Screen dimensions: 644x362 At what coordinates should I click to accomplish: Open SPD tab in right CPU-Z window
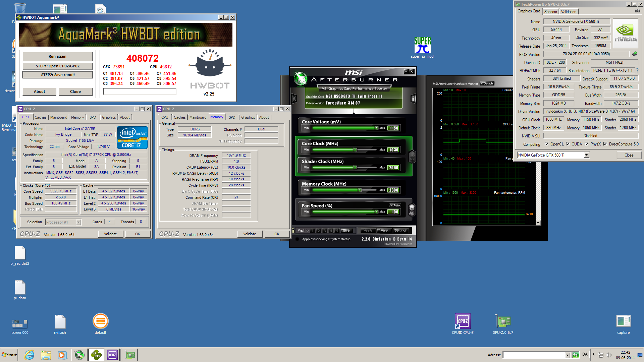click(x=232, y=117)
